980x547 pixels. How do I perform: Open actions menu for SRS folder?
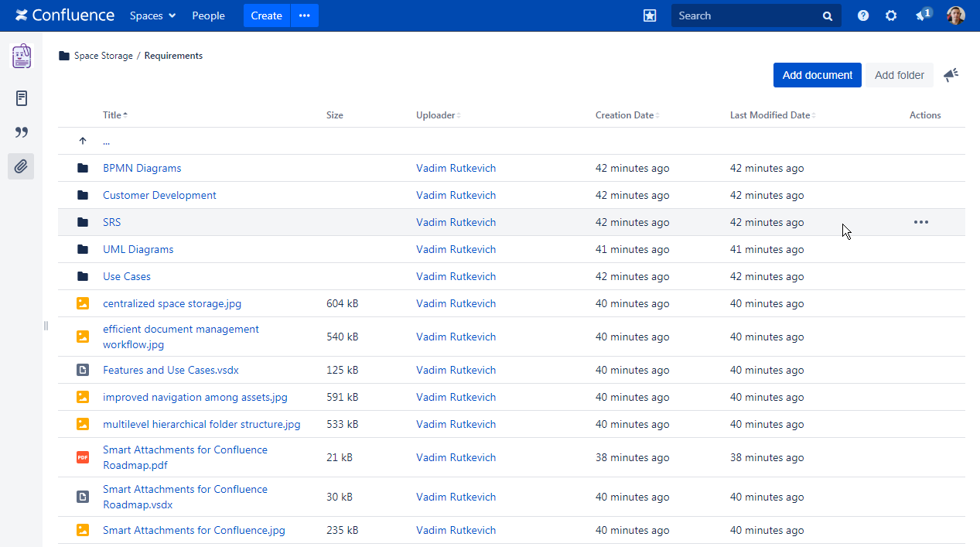[920, 222]
